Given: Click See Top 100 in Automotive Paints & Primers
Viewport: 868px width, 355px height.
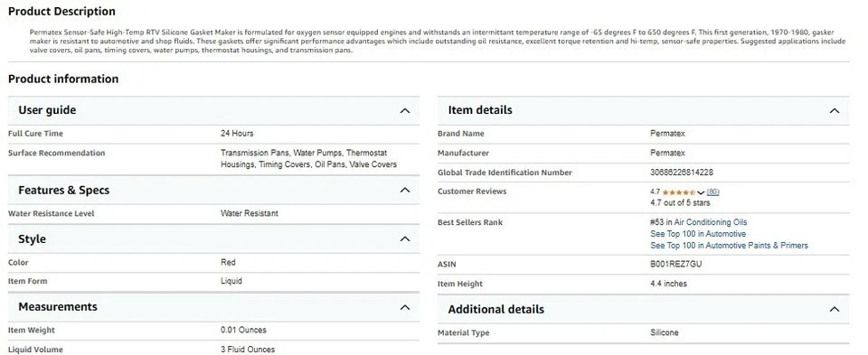Looking at the screenshot, I should tap(729, 246).
